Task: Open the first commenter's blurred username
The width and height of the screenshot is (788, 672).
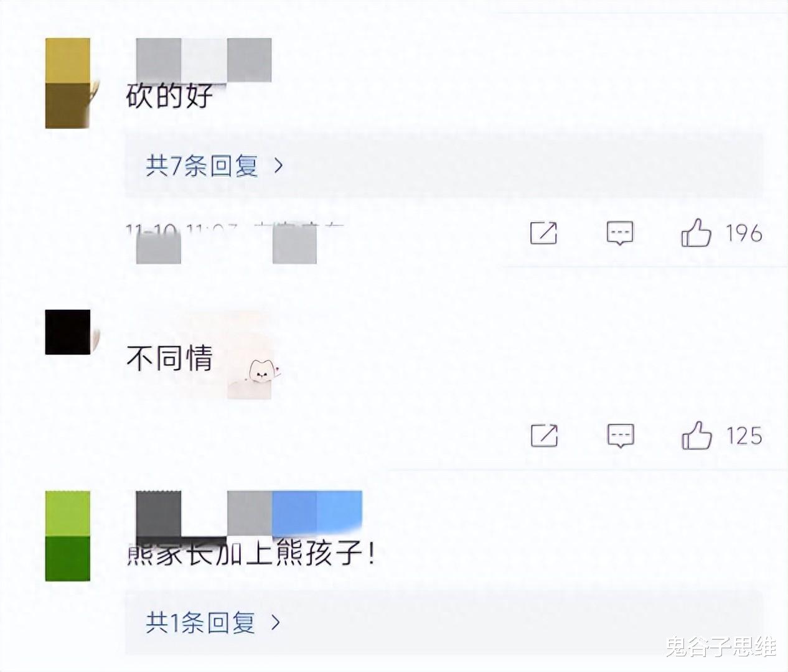Action: [x=204, y=60]
